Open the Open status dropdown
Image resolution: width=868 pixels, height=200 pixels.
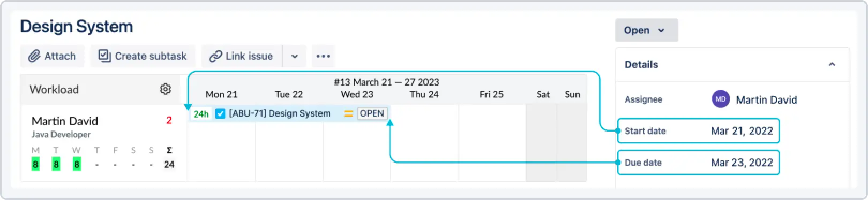tap(646, 30)
